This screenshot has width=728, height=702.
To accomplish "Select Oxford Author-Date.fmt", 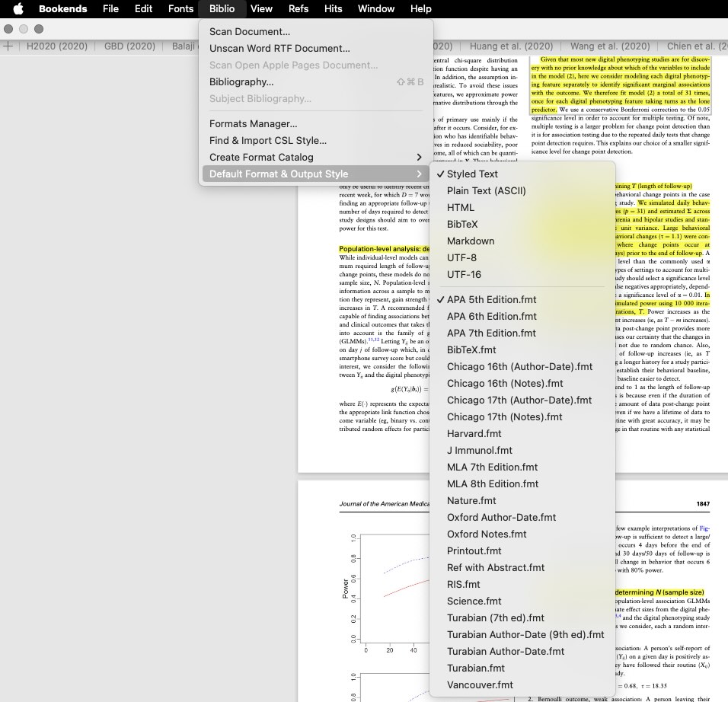I will coord(522,517).
